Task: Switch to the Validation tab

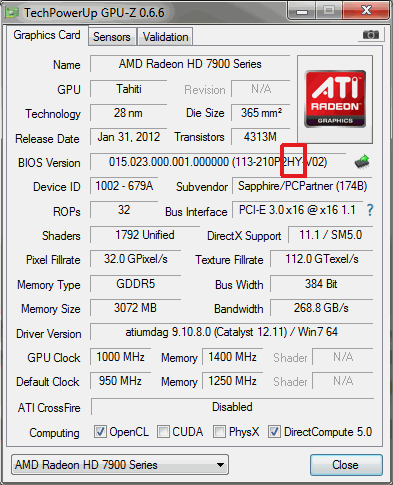Action: [x=166, y=37]
